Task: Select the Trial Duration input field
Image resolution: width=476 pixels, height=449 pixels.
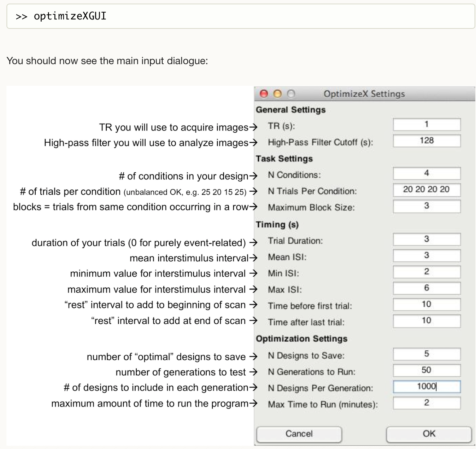Action: tap(427, 239)
